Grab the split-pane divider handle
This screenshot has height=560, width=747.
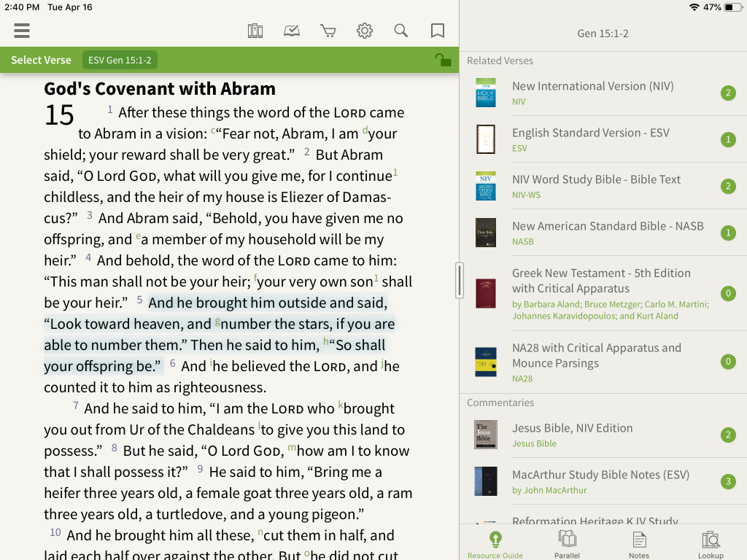460,281
